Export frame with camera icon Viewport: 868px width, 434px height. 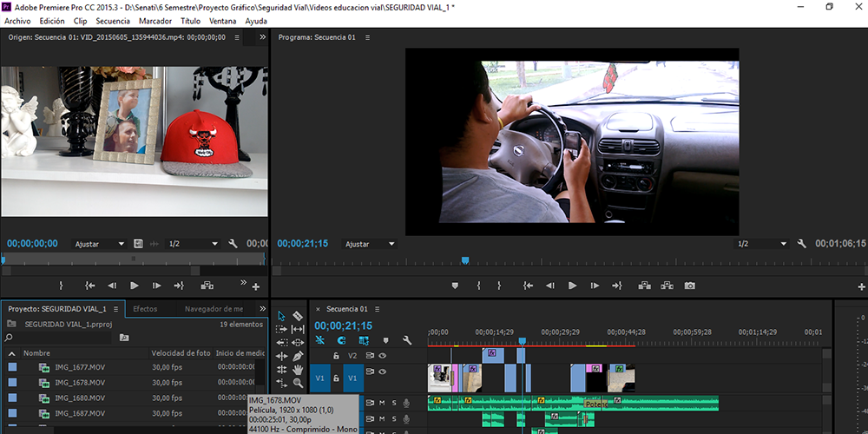(689, 286)
